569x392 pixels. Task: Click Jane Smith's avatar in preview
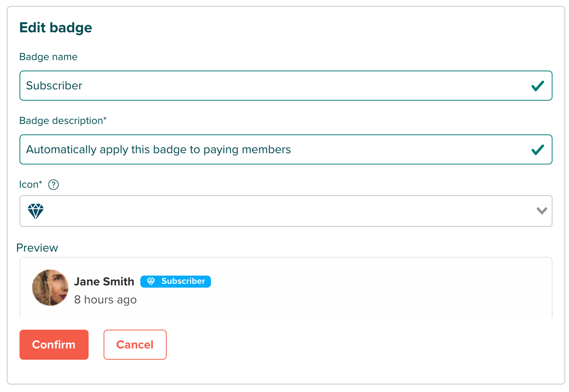[50, 288]
